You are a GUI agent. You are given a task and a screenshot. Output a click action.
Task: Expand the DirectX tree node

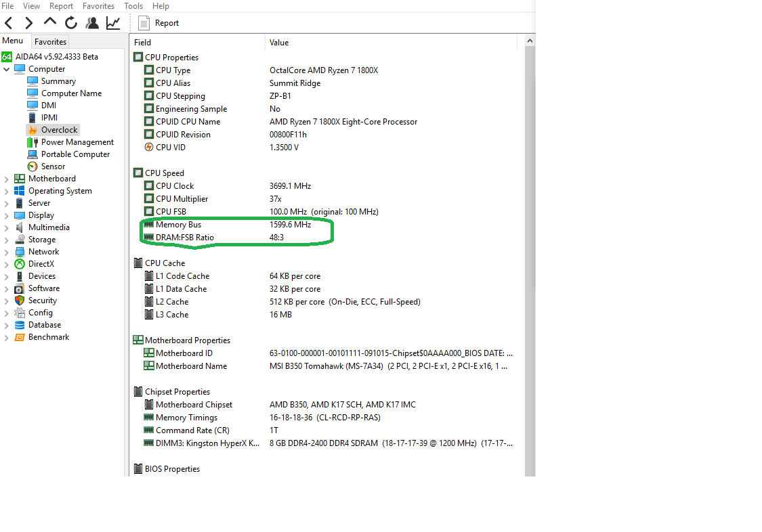pyautogui.click(x=6, y=264)
